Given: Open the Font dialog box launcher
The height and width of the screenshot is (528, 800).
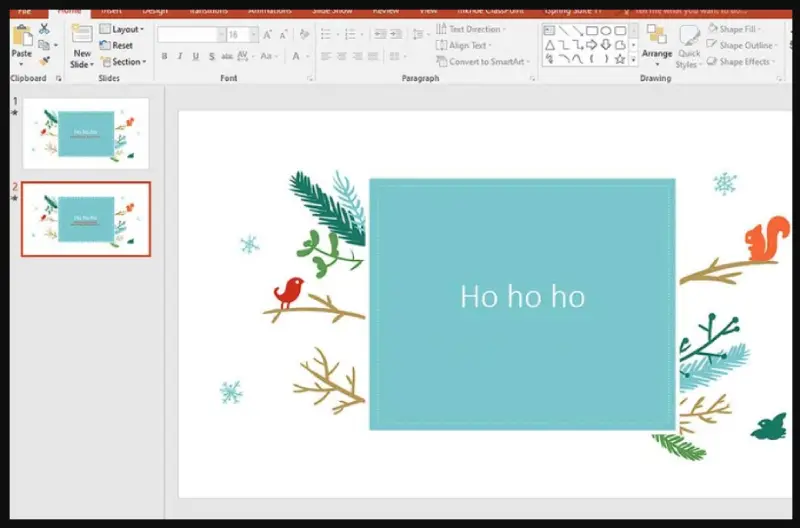Looking at the screenshot, I should point(310,79).
